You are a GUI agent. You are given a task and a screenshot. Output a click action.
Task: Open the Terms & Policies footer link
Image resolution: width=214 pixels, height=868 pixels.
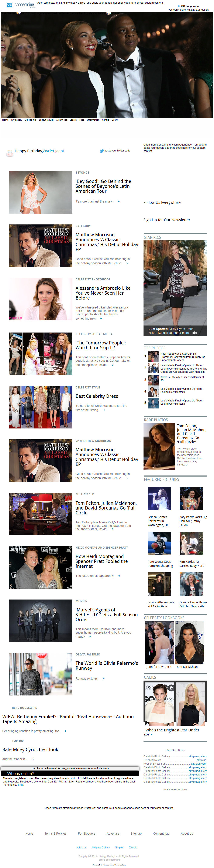(56, 834)
